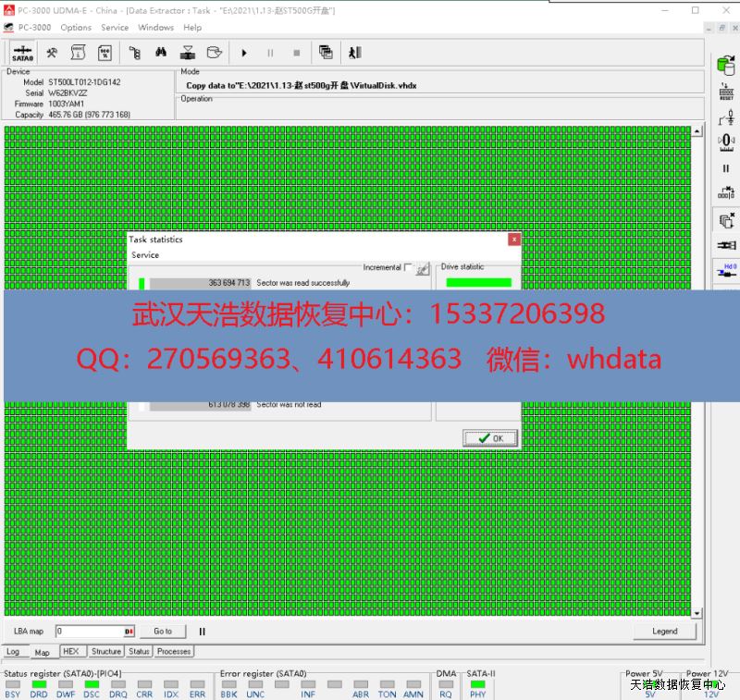The height and width of the screenshot is (700, 740).
Task: Open the Structure tab
Action: [105, 652]
